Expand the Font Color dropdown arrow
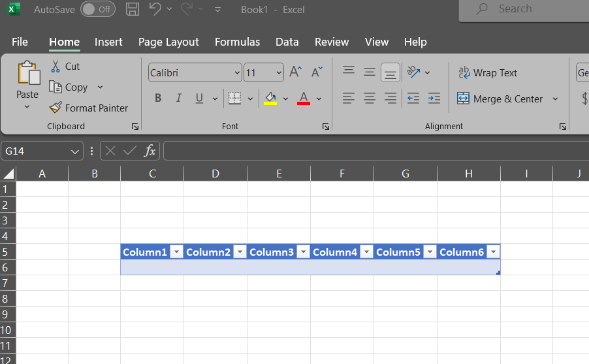 (x=319, y=99)
